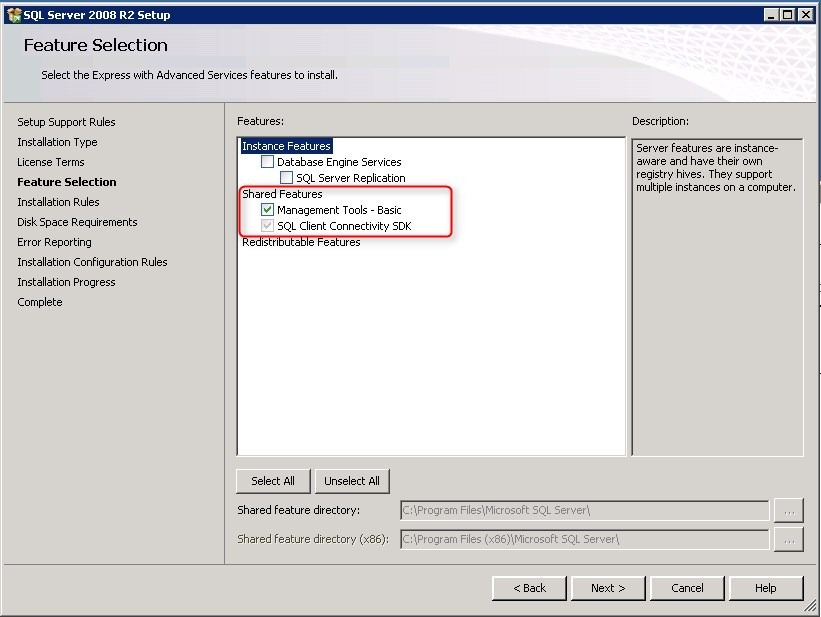Click the Installation Configuration Rules step

coord(92,262)
